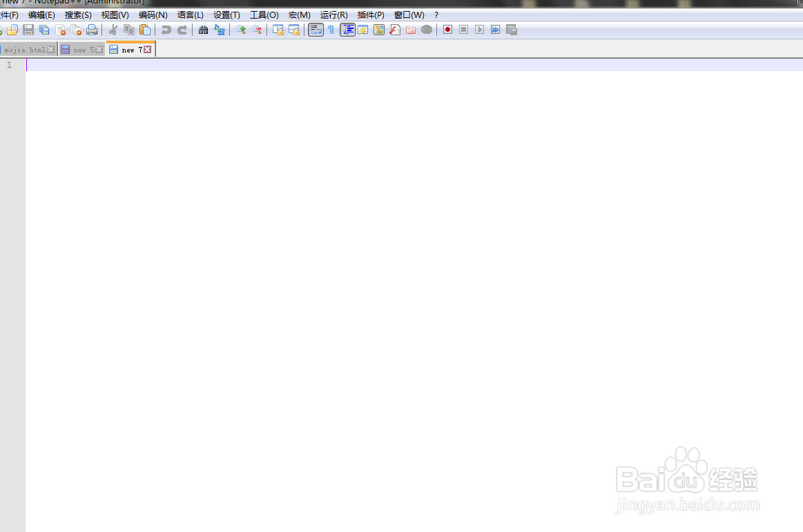803x532 pixels.
Task: Toggle word wrap
Action: click(x=316, y=30)
